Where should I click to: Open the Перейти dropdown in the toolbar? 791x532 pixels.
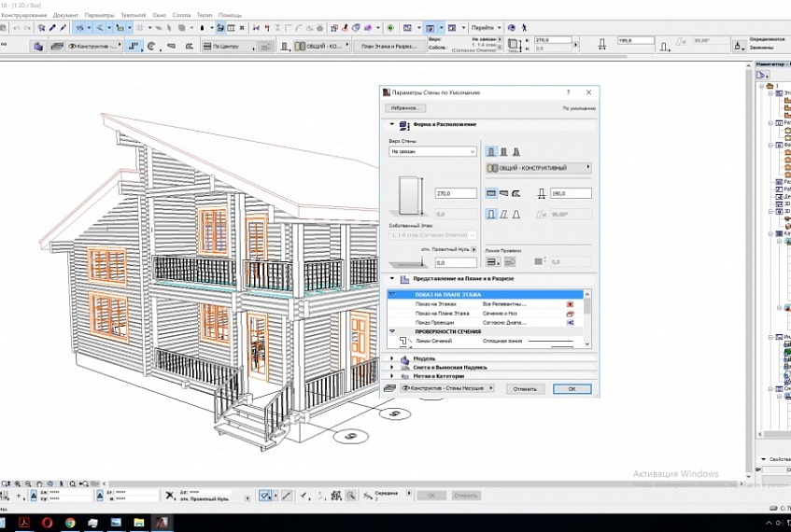pos(486,28)
